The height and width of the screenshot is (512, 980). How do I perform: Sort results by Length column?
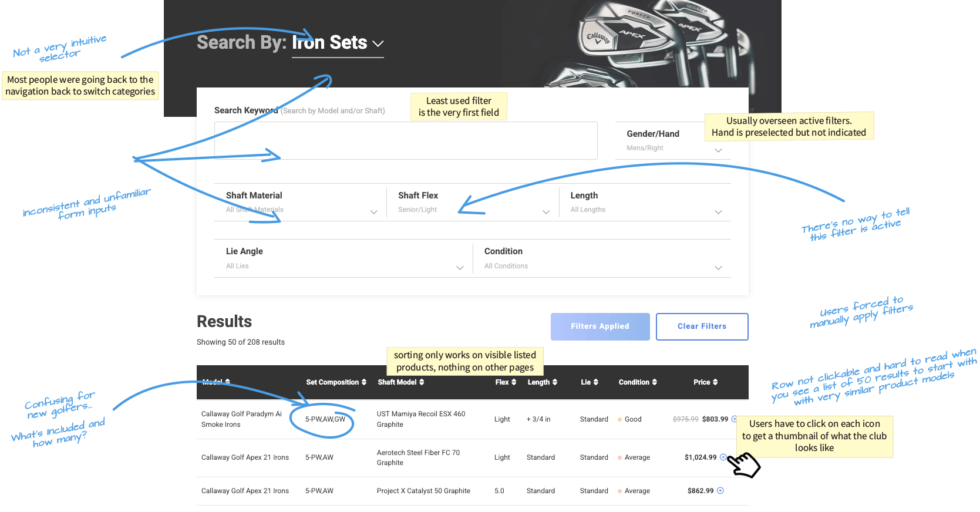click(542, 382)
